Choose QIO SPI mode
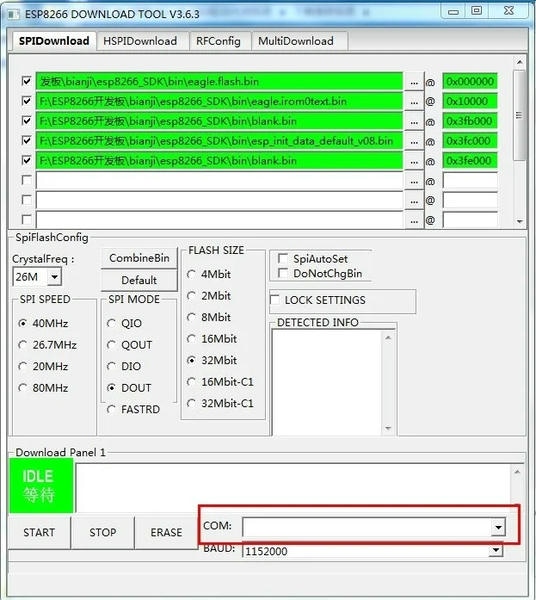 click(111, 323)
